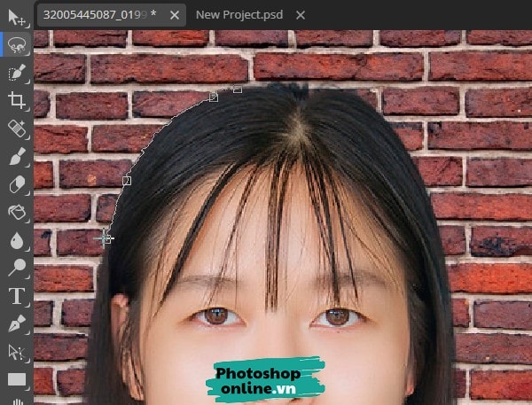Open the New Project.psd tab
532x405 pixels.
(240, 15)
